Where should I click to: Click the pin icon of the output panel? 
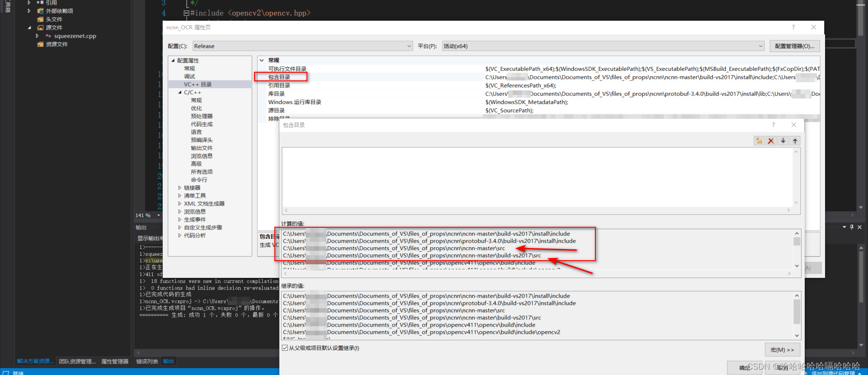tap(852, 227)
